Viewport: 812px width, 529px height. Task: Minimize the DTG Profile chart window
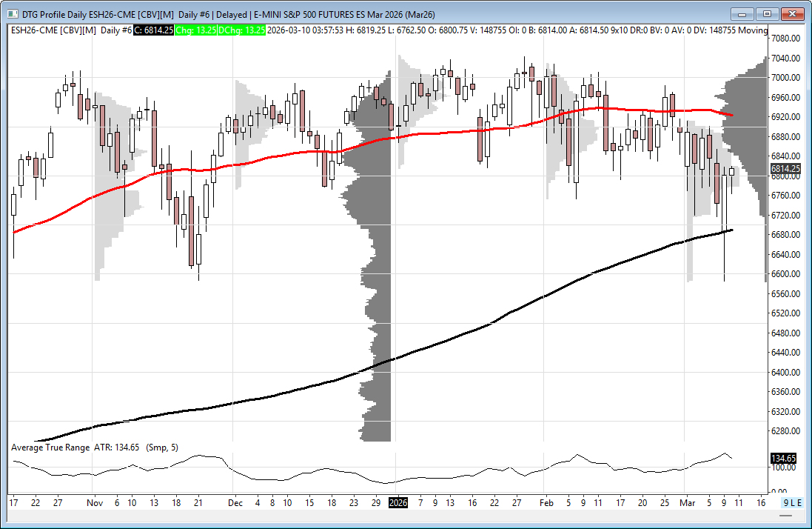[x=742, y=13]
